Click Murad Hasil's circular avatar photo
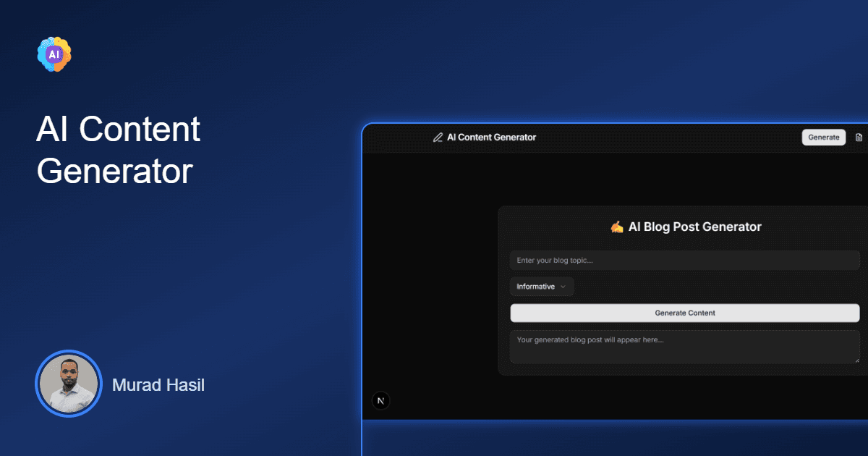The width and height of the screenshot is (868, 456). point(69,384)
